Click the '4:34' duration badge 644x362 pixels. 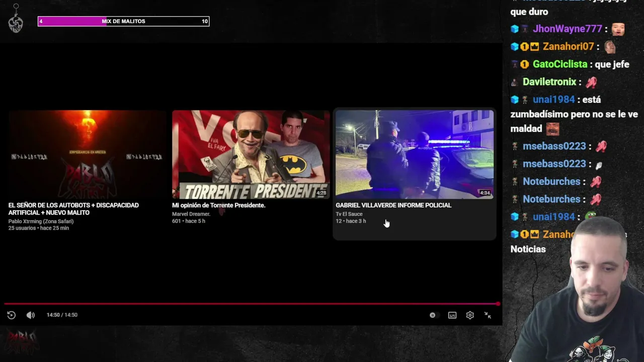pyautogui.click(x=485, y=193)
